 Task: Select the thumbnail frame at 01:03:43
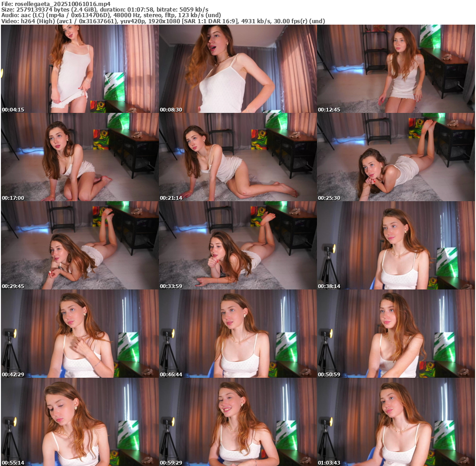(396, 422)
